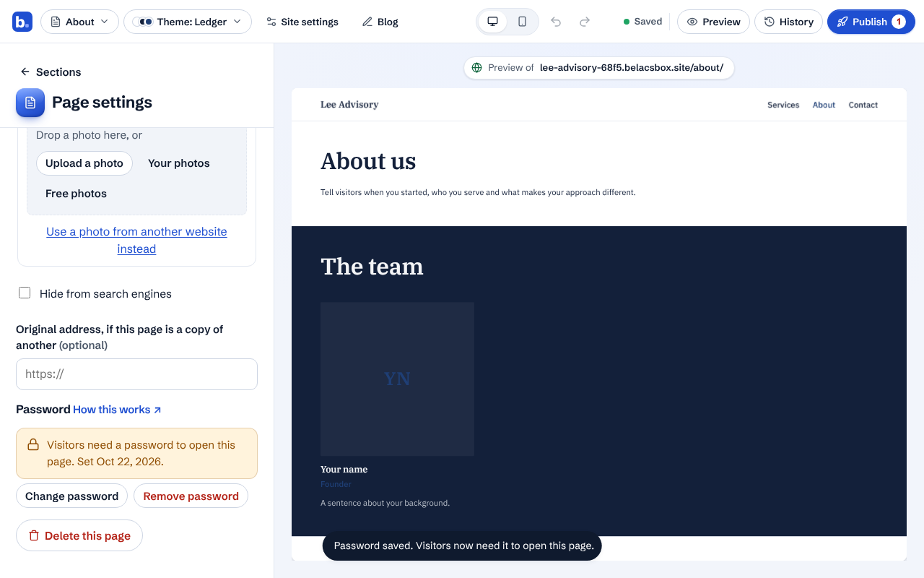This screenshot has height=578, width=924.
Task: Click the Your name text in preview
Action: click(344, 470)
